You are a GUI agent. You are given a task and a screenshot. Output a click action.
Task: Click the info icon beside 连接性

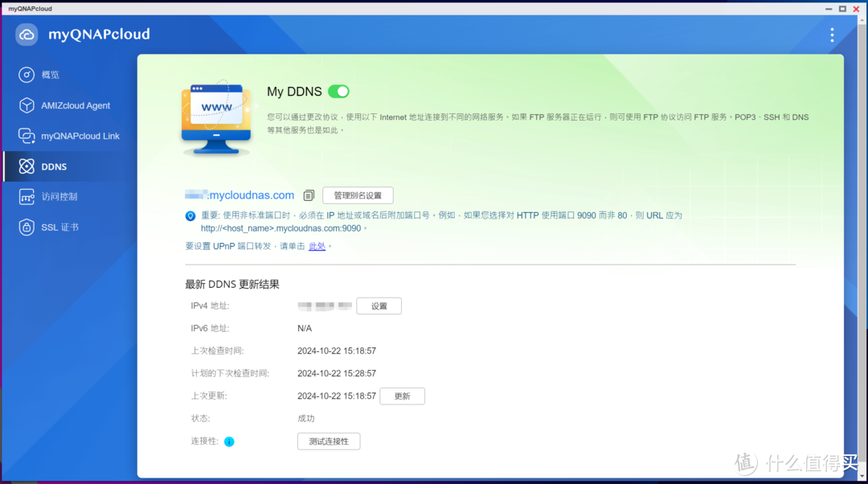tap(229, 441)
